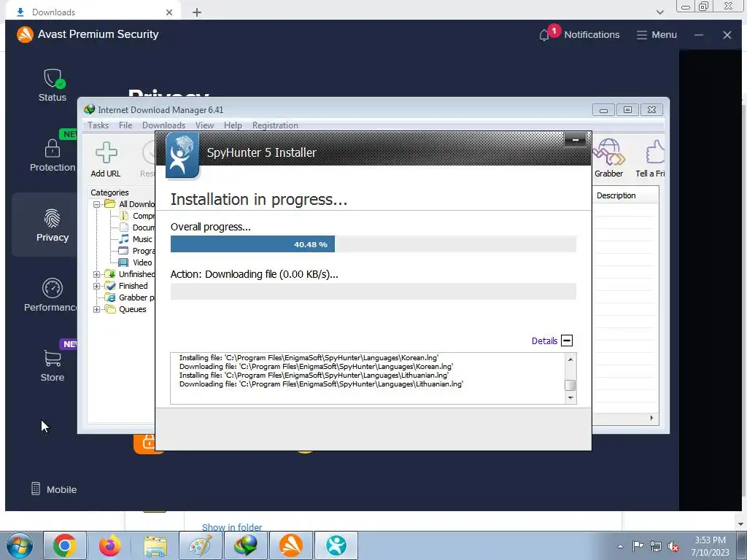Expand Queues category in IDM

(97, 309)
